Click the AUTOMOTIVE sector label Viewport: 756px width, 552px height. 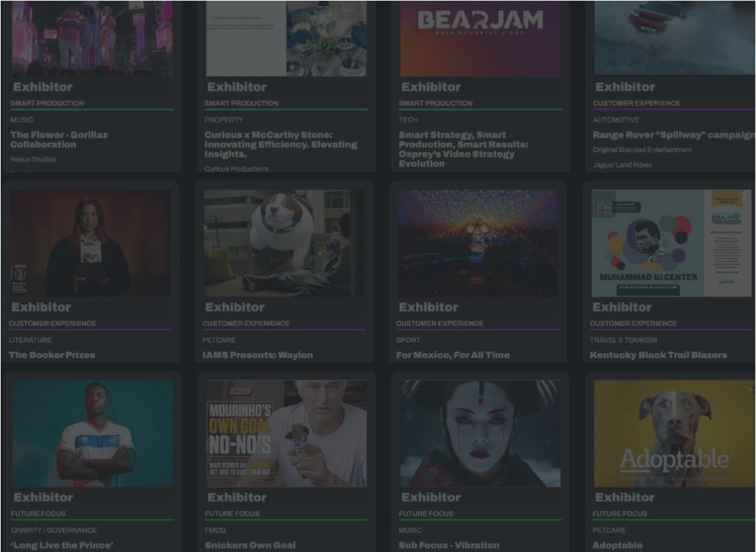coord(616,119)
